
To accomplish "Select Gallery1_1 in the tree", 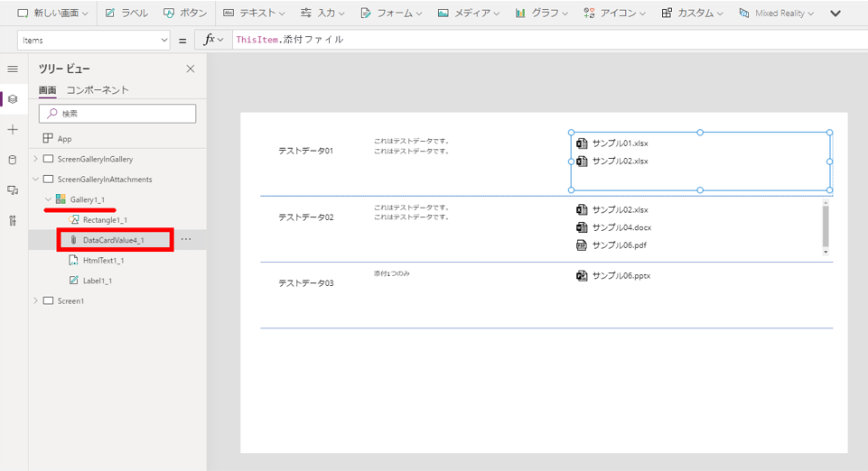I will point(87,199).
